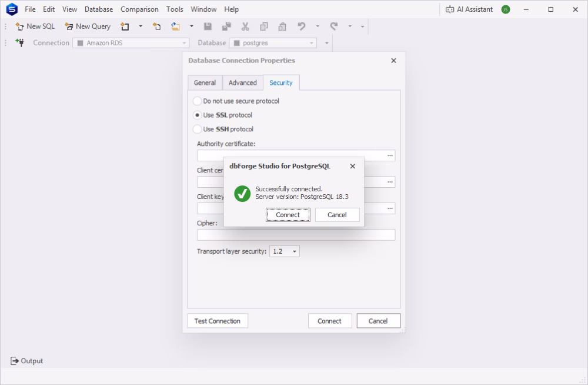Expand the open file dropdown arrow
Screen dimensions: 588x385
click(192, 26)
